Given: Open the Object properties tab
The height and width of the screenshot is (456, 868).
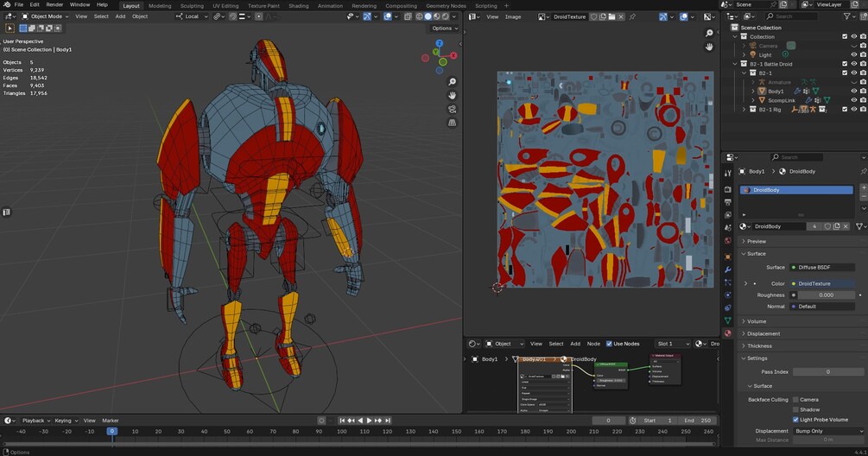Looking at the screenshot, I should [x=728, y=256].
